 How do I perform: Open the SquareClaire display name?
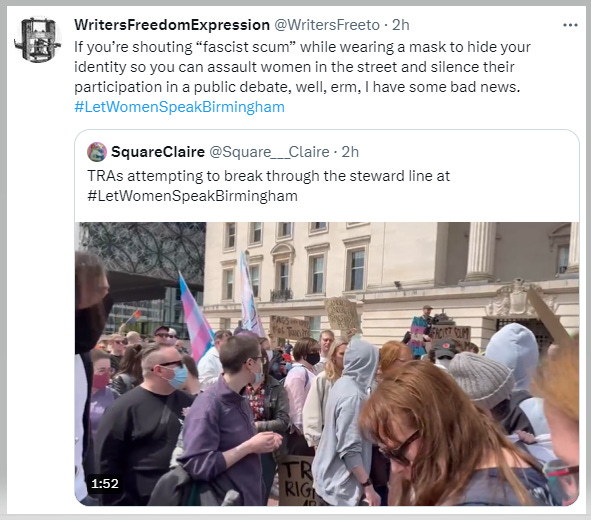158,152
